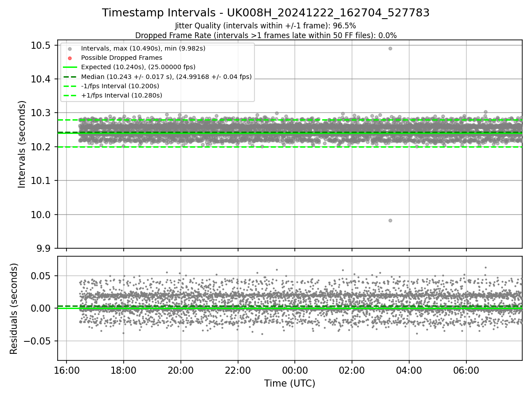Click the 20:00 time tick label
This screenshot has width=532, height=399.
point(180,370)
